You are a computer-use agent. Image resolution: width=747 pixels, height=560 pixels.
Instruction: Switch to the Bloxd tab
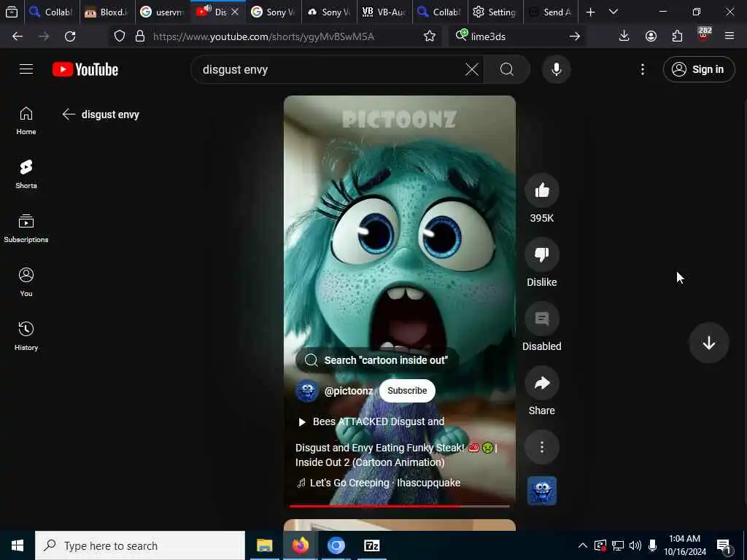coord(107,12)
